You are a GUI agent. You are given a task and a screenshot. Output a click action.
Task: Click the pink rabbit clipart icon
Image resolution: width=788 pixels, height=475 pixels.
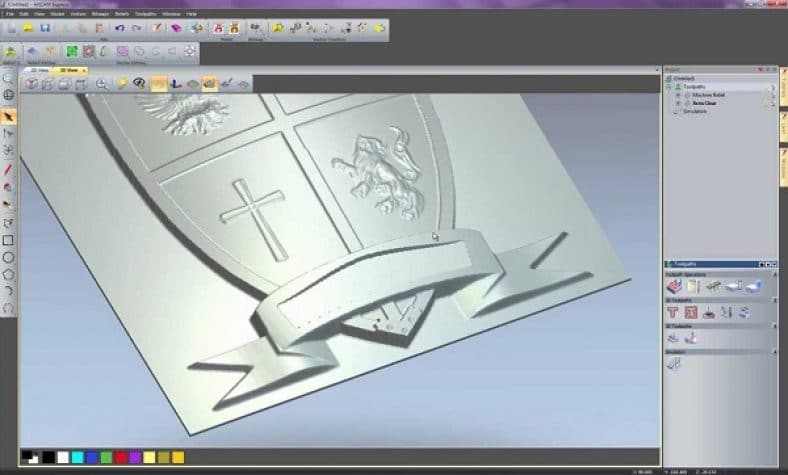click(x=218, y=28)
